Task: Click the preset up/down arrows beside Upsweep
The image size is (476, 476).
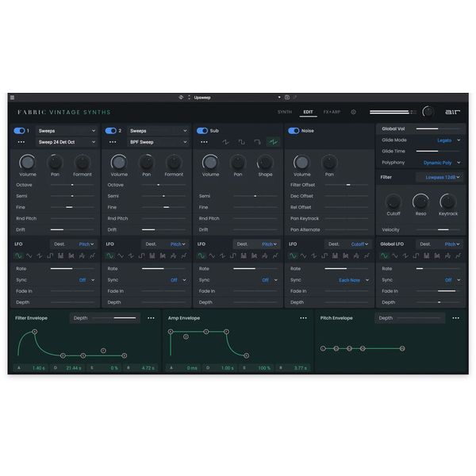Action: [x=189, y=98]
